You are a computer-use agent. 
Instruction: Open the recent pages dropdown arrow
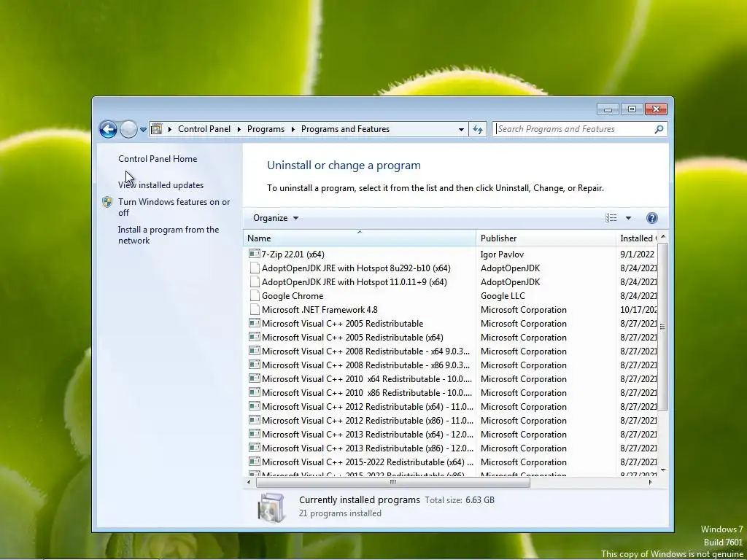click(x=143, y=130)
